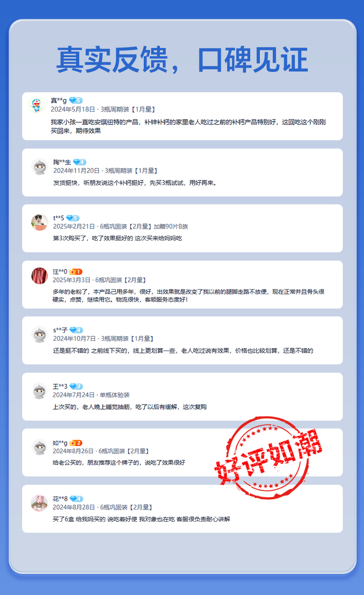Click the 2025年2月21日 purchase info line
Screen dimensions: 364x595
121,226
